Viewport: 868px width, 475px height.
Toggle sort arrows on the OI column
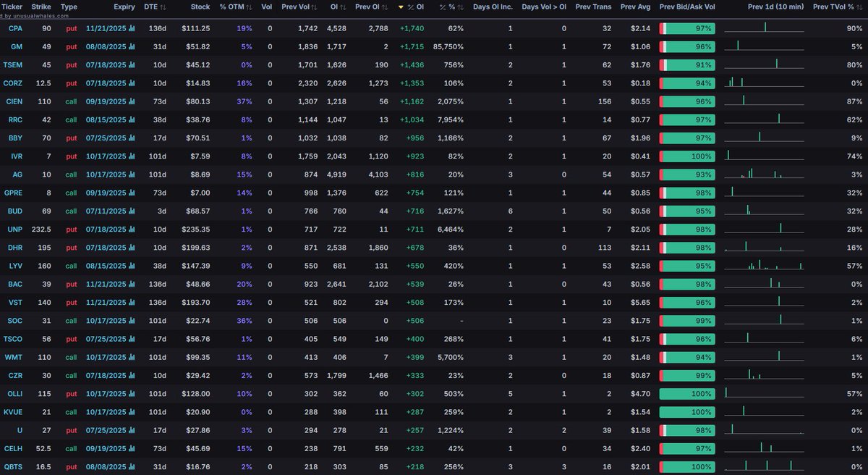(342, 7)
